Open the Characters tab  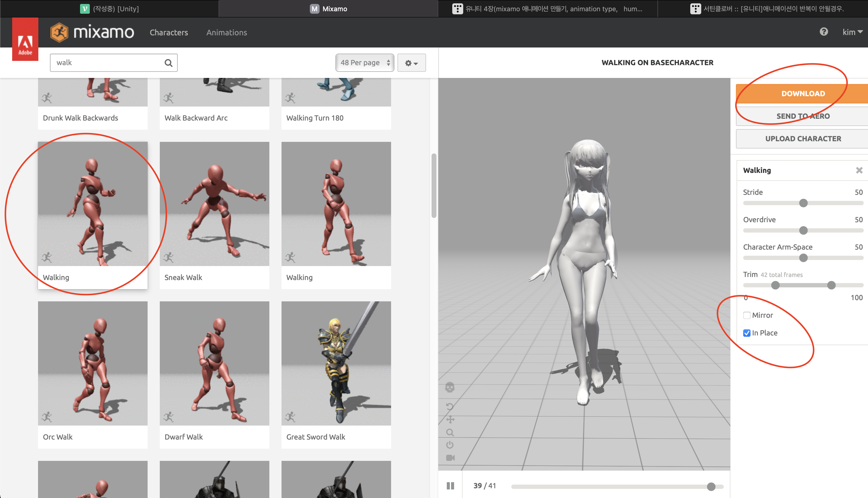point(169,33)
